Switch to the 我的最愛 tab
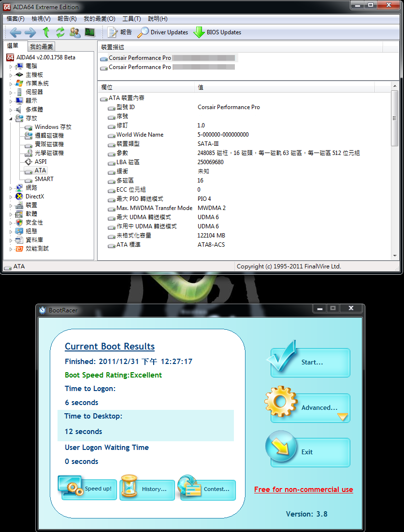This screenshot has width=404, height=532. pos(42,46)
